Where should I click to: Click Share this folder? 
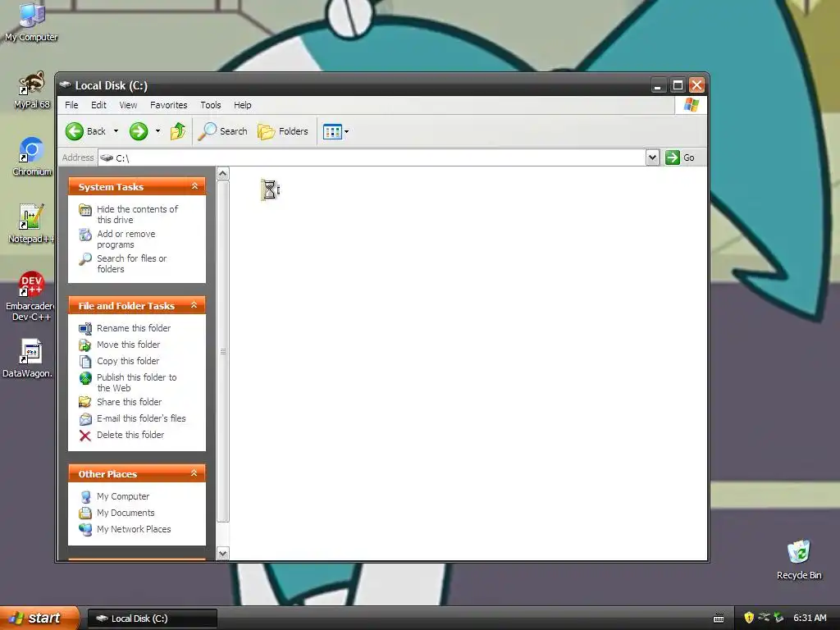tap(129, 402)
